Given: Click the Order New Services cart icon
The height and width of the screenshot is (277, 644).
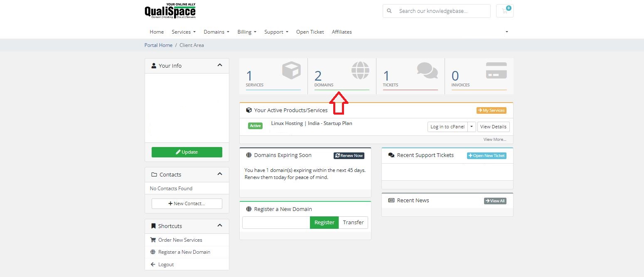Looking at the screenshot, I should [153, 240].
